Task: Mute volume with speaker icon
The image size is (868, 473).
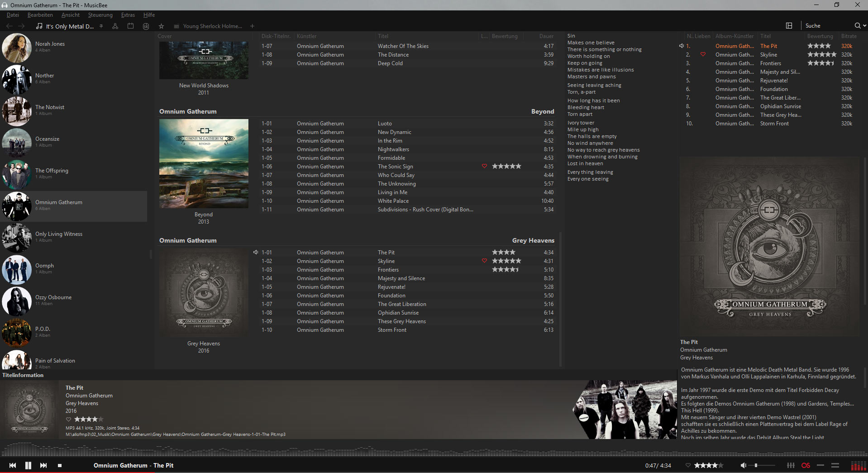Action: pos(743,465)
